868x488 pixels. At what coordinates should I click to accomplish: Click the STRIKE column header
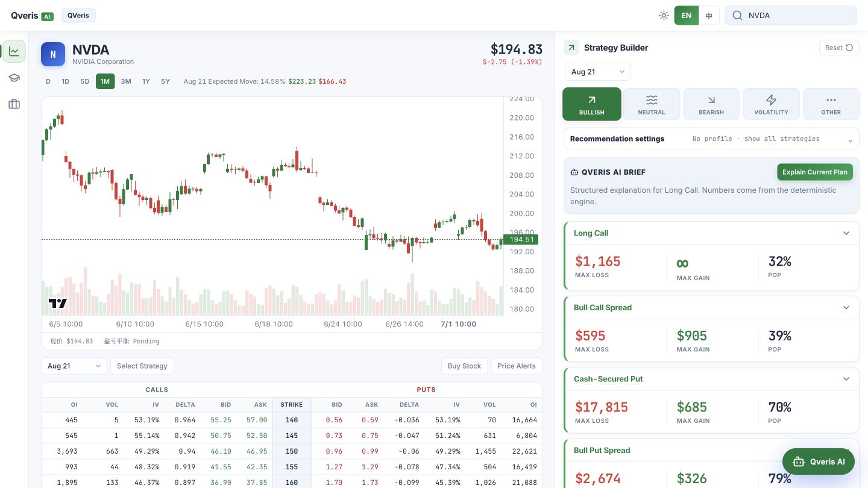click(x=292, y=405)
